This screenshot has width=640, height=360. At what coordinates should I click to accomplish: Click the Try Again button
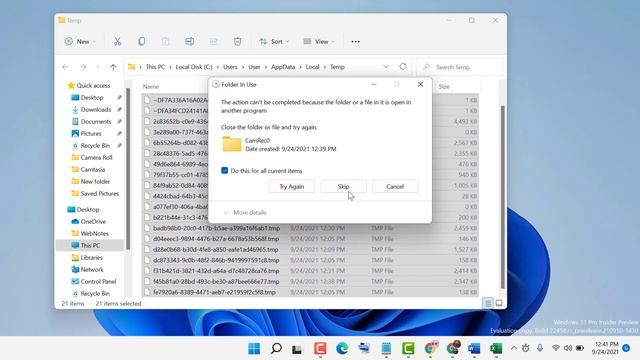[x=291, y=187]
